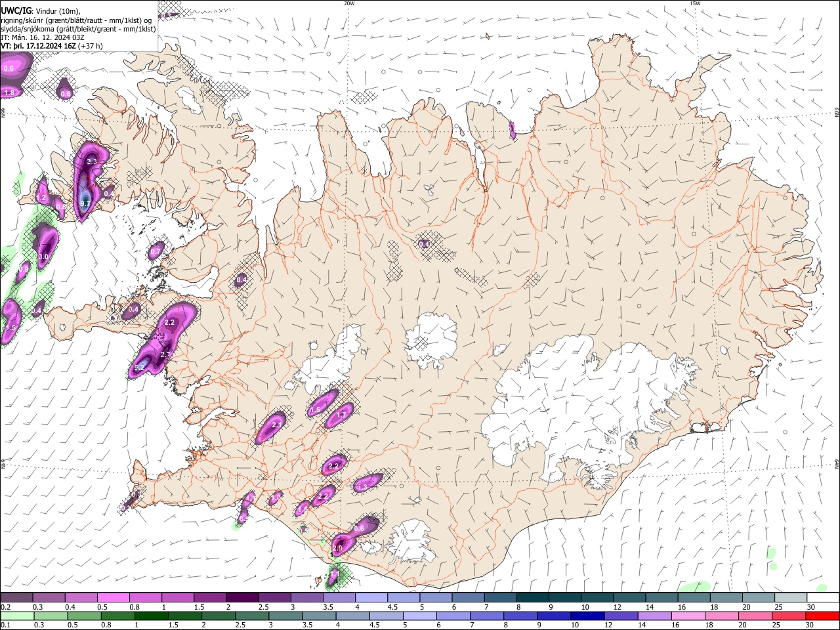Select pale green bottom-row swatch starting at 0.1

click(17, 616)
